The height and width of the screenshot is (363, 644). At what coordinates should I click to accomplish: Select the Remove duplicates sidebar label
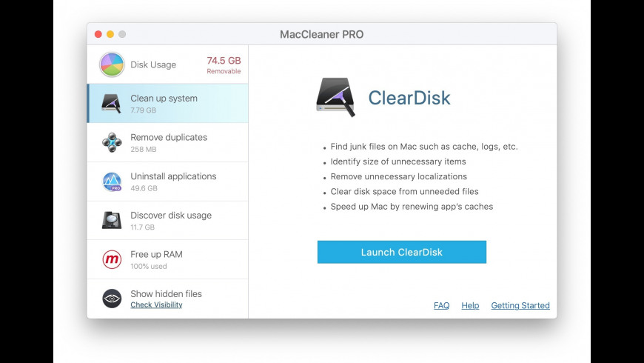tap(169, 137)
